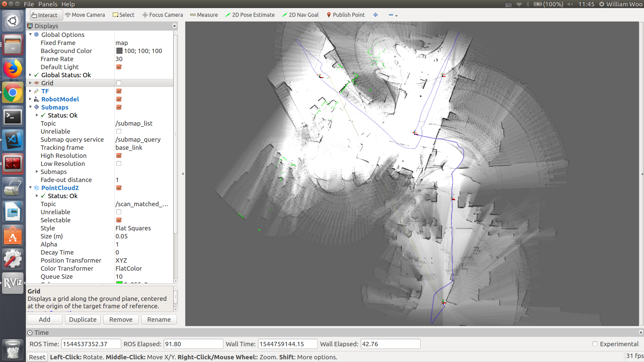The height and width of the screenshot is (362, 644).
Task: Check the Low Resolution option under Submaps
Action: pyautogui.click(x=119, y=164)
